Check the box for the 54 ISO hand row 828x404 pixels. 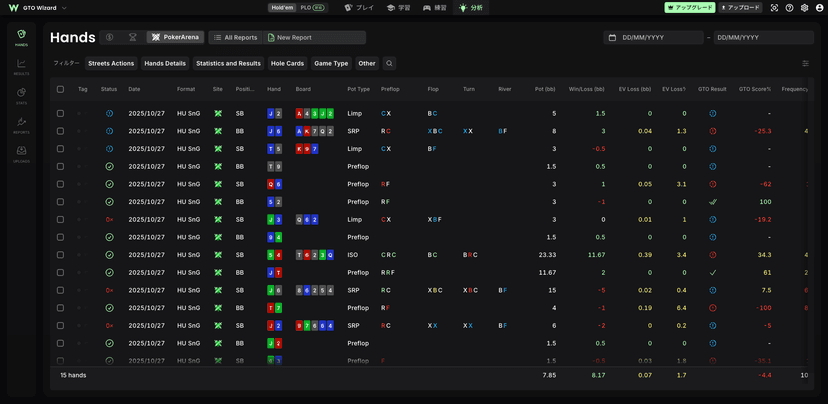60,255
